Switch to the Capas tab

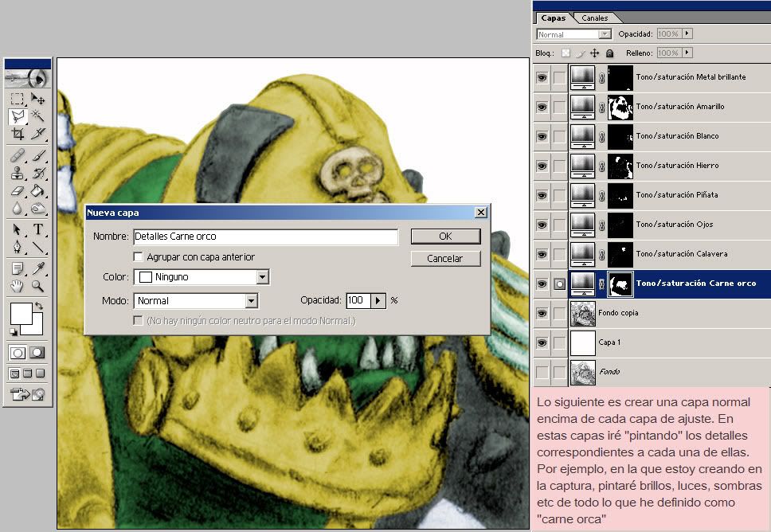pos(554,18)
